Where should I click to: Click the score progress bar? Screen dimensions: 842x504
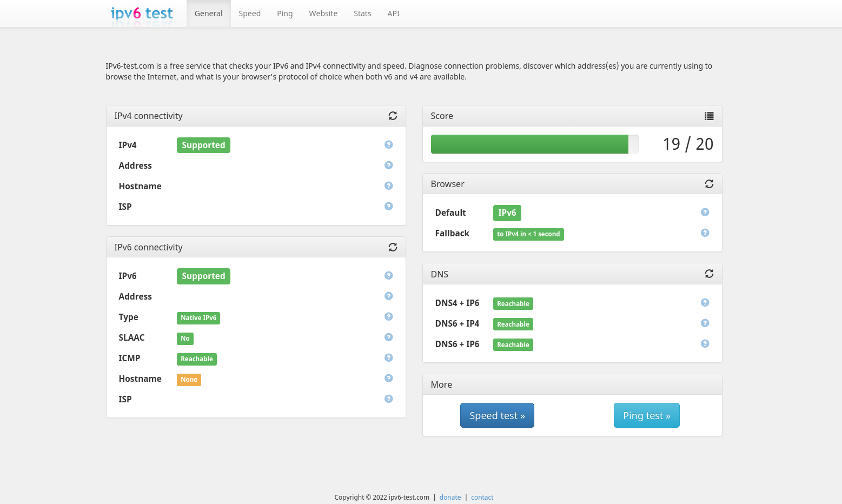tap(534, 144)
